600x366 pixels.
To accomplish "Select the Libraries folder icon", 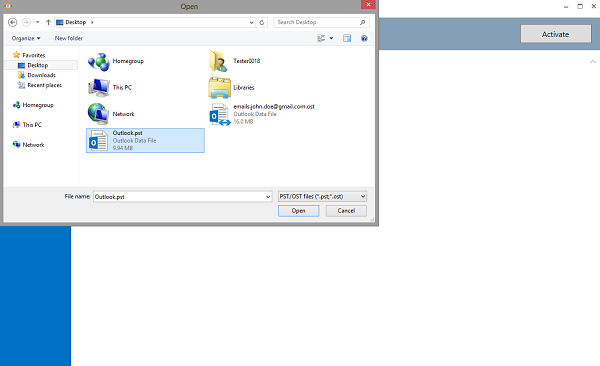I will [220, 88].
